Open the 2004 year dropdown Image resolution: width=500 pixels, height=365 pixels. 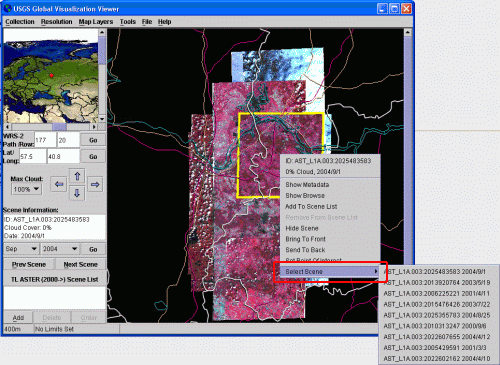pyautogui.click(x=60, y=249)
